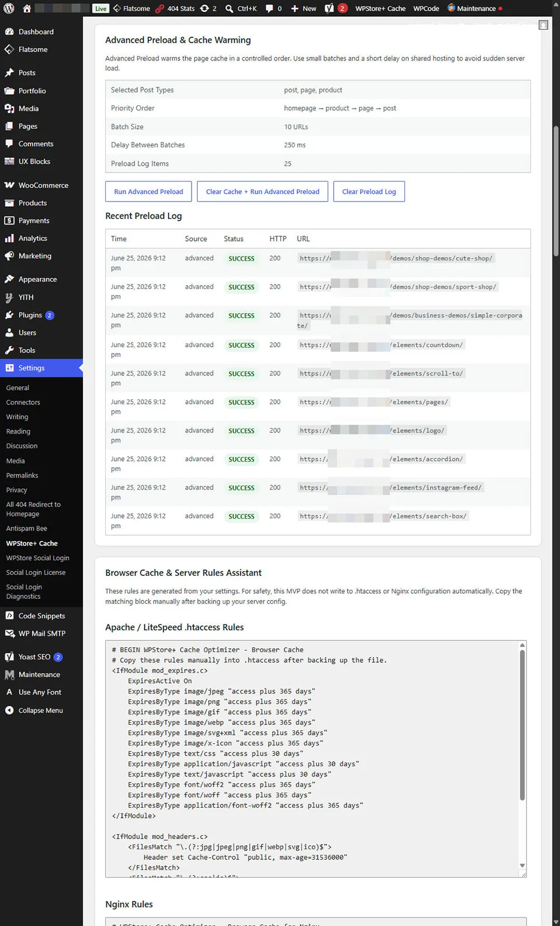Click SUCCESS badge in sport-shop row
This screenshot has height=926, width=560.
point(241,287)
